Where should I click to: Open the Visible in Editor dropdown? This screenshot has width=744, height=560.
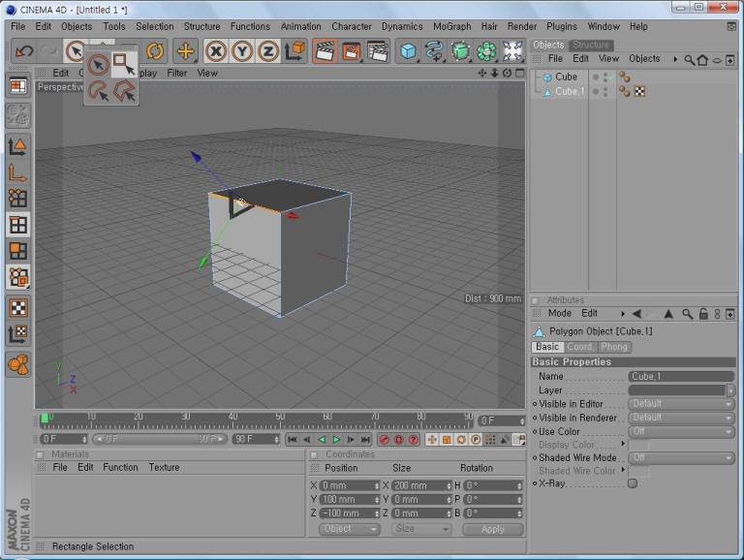tap(681, 404)
